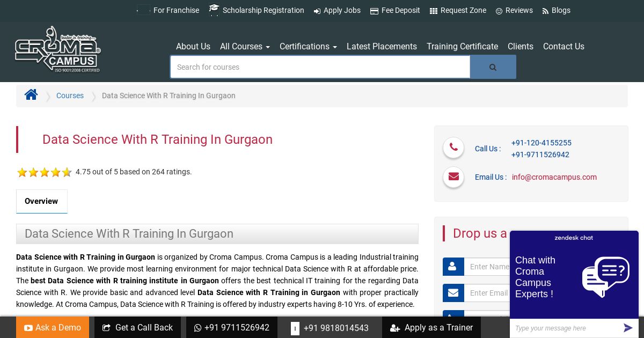Click the 'Data Science With R Training In Gurgaon' page title
Screen dimensions: 644x338
coord(157,139)
